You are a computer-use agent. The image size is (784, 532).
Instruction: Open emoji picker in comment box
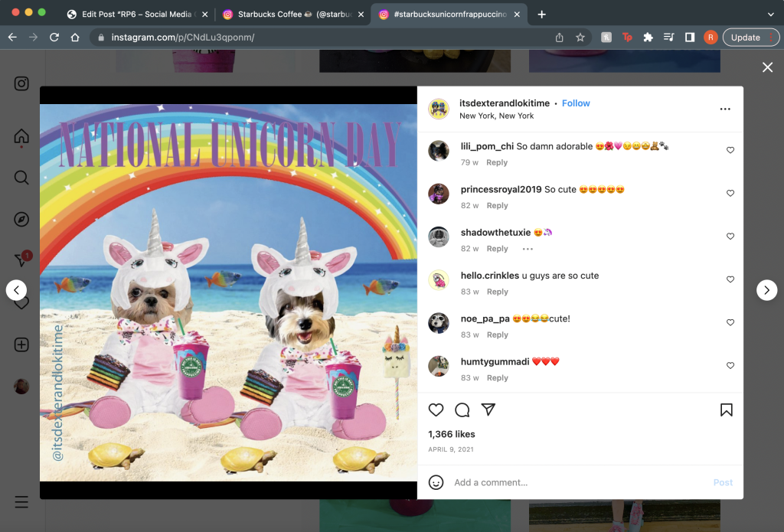pyautogui.click(x=436, y=482)
